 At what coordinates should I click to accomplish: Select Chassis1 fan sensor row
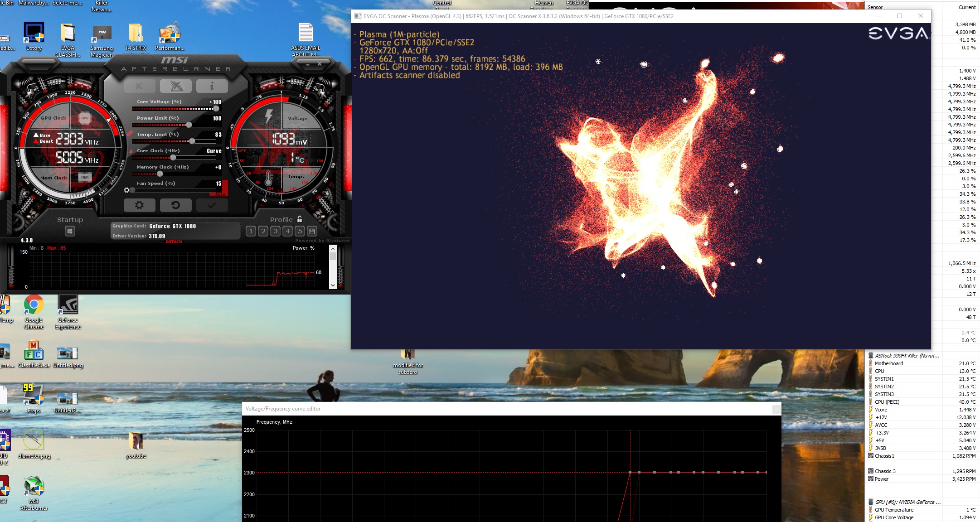[x=922, y=456]
